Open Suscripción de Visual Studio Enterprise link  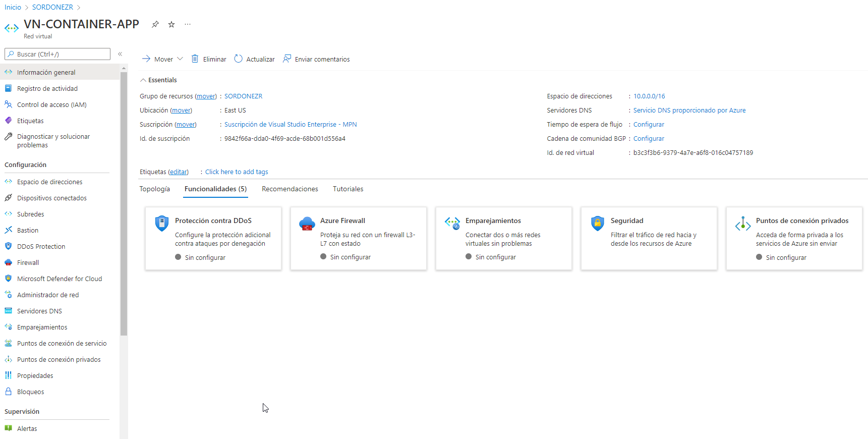[x=291, y=124]
